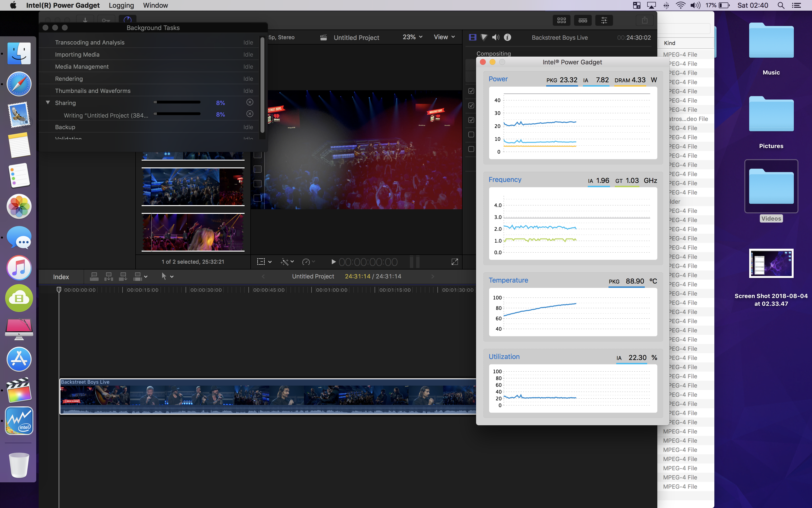This screenshot has width=812, height=508.
Task: Click the project clapperboard icon
Action: (323, 37)
